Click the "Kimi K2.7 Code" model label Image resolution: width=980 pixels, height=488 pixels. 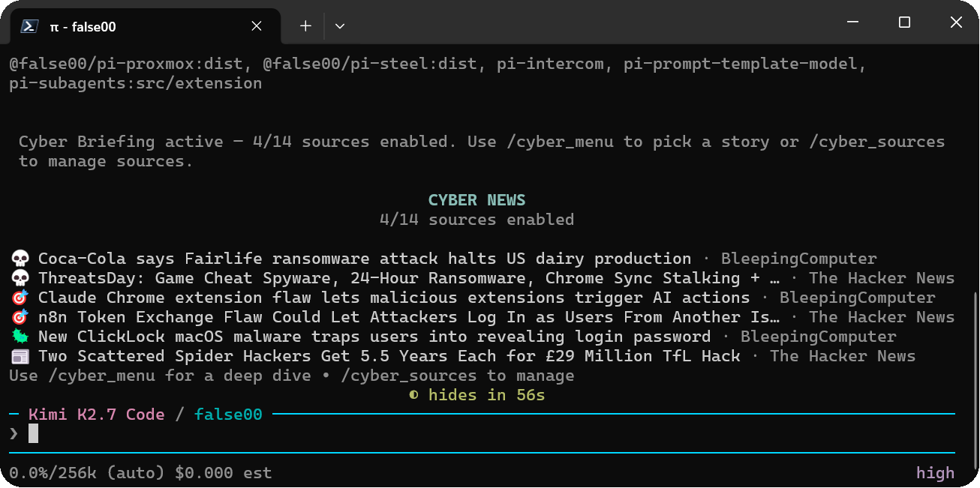click(97, 415)
